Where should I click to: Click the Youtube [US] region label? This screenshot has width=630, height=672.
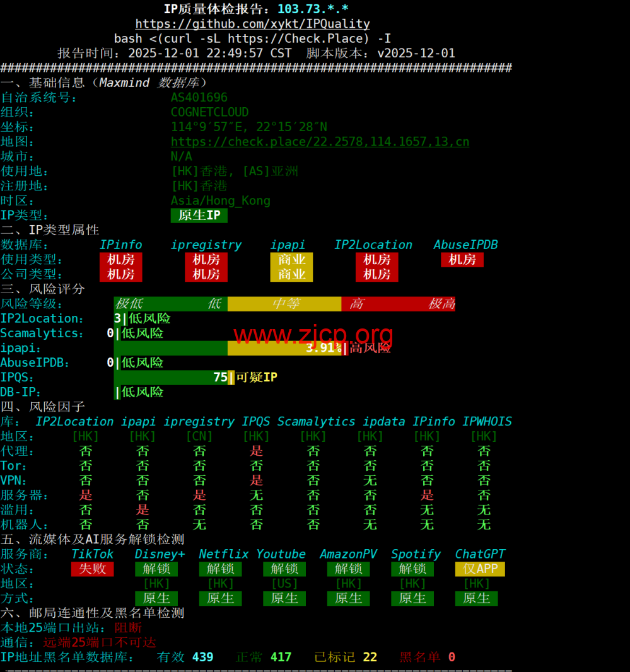[x=284, y=584]
